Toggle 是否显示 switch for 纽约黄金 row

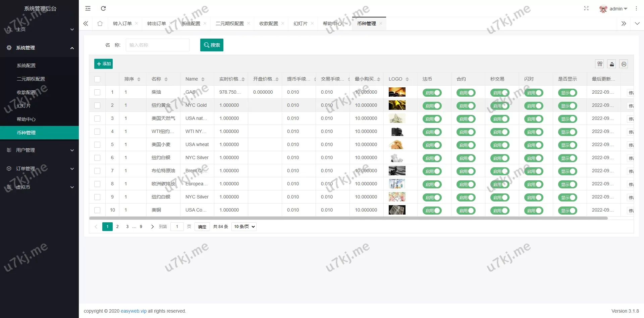pyautogui.click(x=568, y=106)
